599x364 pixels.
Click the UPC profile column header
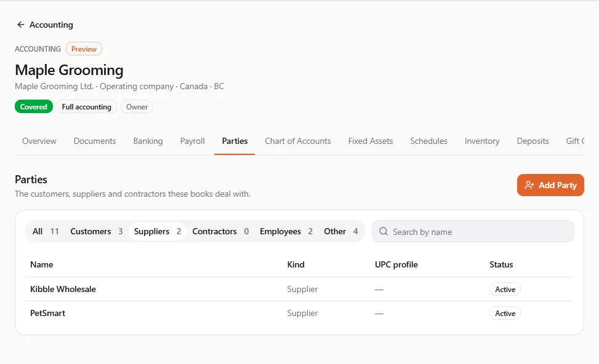396,265
